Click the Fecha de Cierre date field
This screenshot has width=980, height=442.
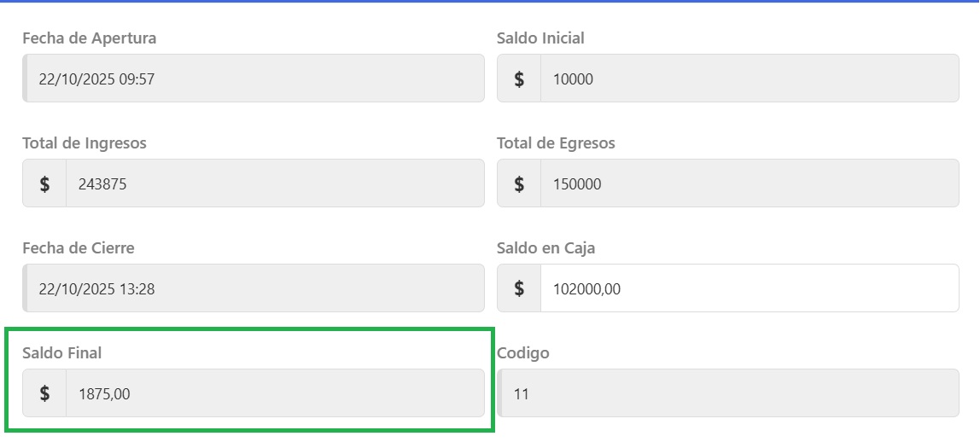[254, 288]
